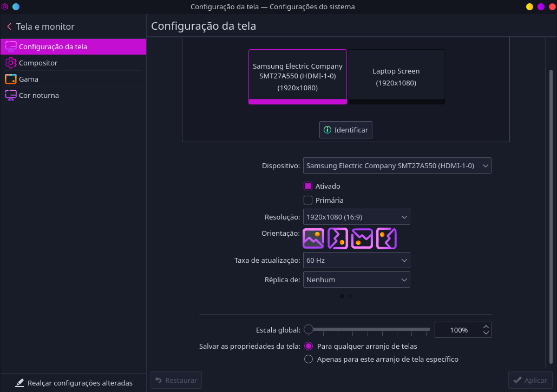Click the Identificar button
Screen dimensions: 557x392
(x=346, y=130)
